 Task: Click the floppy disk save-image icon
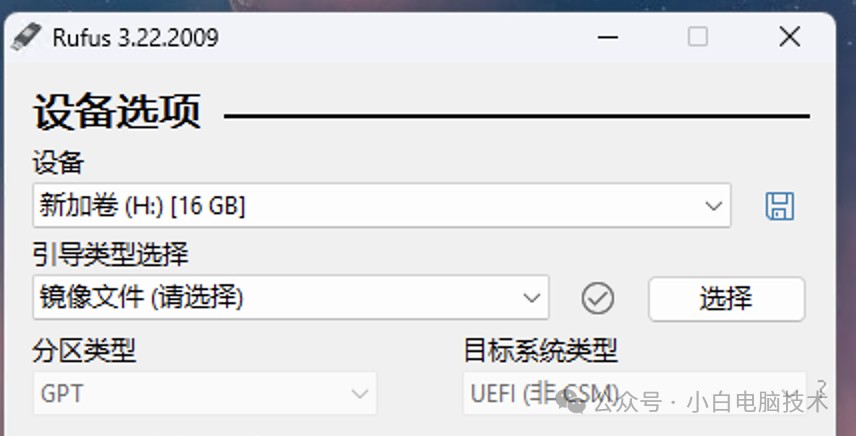pos(780,206)
